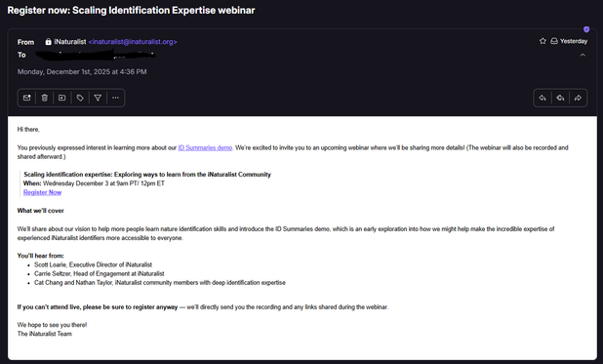This screenshot has height=364, width=603.
Task: Click the lock encryption icon by iNaturalist
Action: click(48, 42)
